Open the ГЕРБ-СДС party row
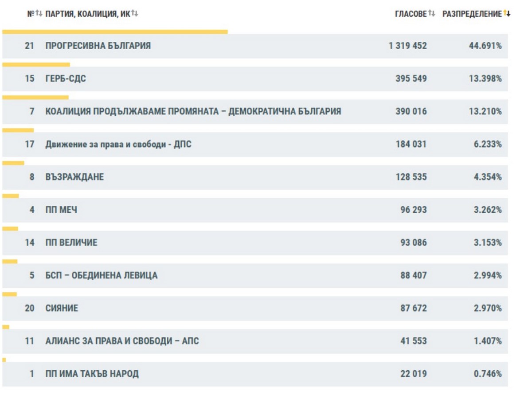Viewport: 532px width, 399px height. click(x=66, y=78)
